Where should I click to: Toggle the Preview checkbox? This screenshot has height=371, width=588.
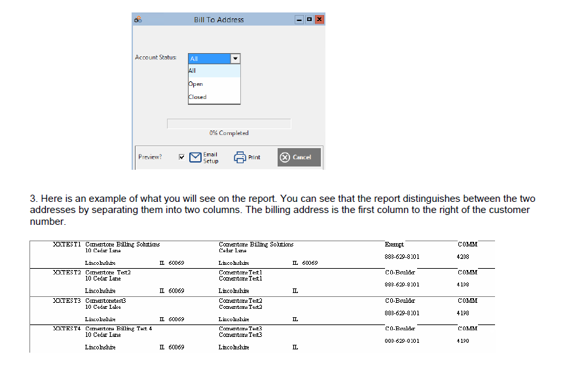[x=182, y=157]
